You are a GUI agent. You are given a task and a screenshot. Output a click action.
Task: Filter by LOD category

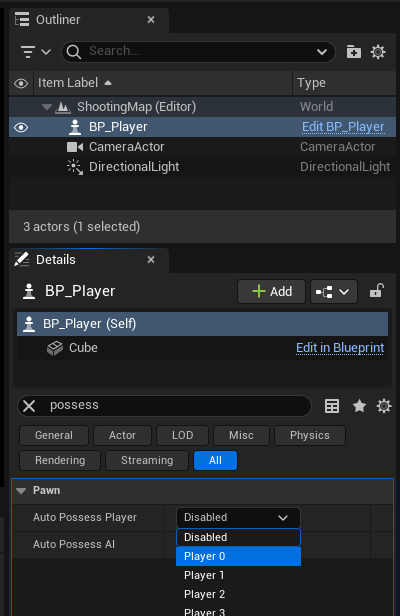point(182,435)
